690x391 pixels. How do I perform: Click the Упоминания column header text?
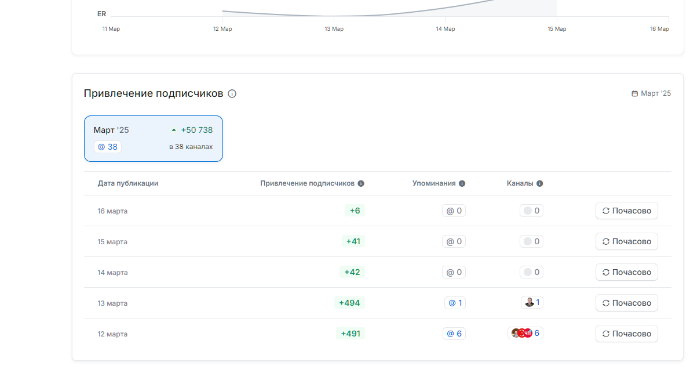[434, 183]
